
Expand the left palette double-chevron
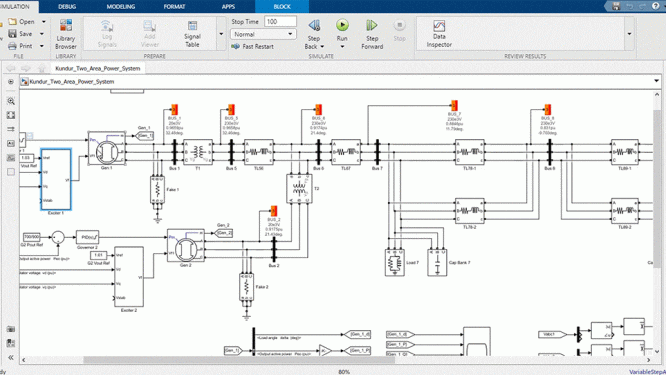click(x=11, y=357)
